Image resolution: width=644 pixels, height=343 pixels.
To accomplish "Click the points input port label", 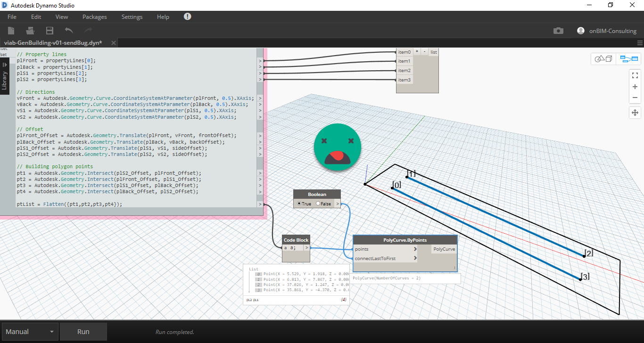I will (x=362, y=249).
